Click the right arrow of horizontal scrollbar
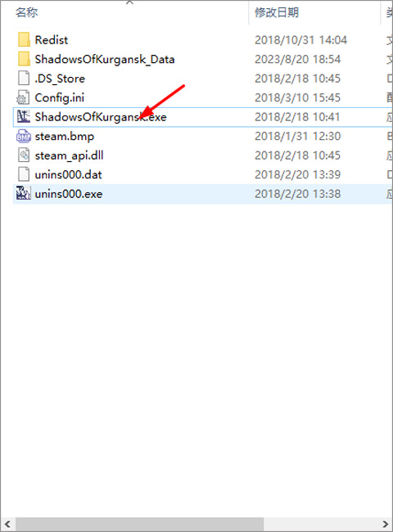Screen dimensions: 393x532 (385, 524)
